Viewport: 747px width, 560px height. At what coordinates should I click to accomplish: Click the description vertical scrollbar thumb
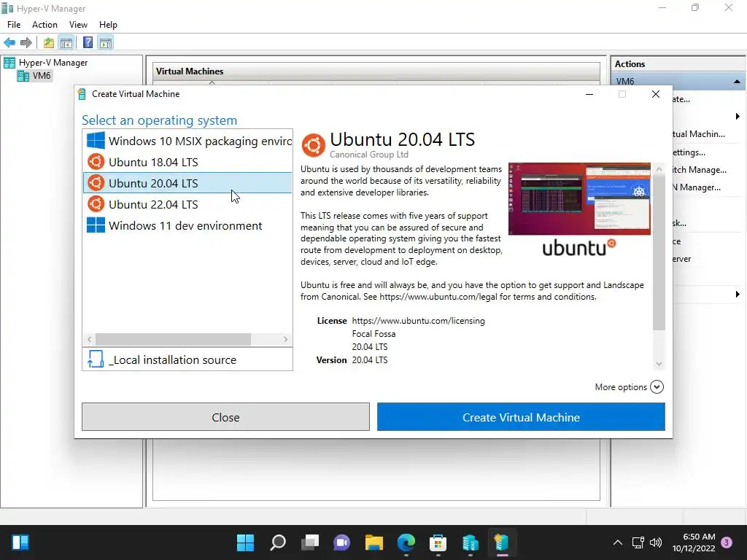click(x=659, y=252)
